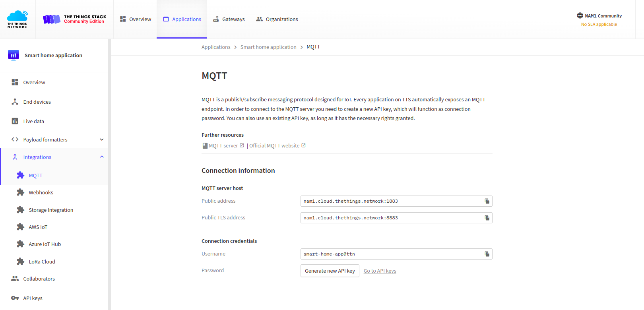
Task: View Live data for the application
Action: 33,121
